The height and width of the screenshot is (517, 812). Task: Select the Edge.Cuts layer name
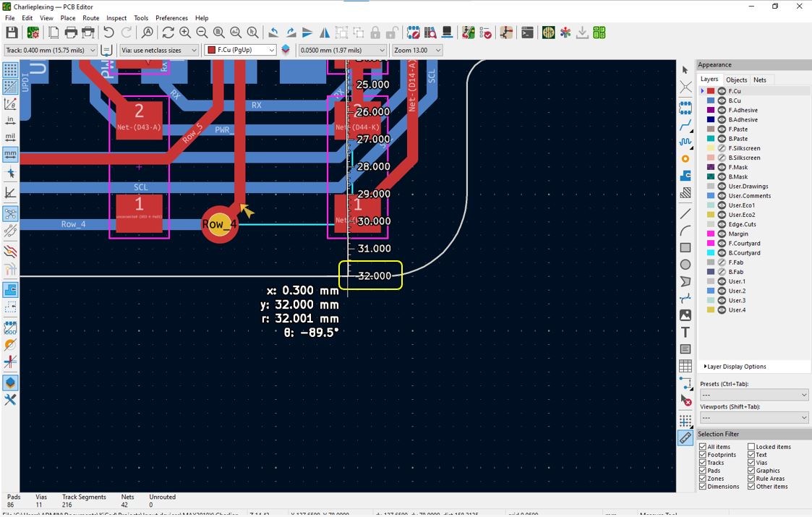742,224
